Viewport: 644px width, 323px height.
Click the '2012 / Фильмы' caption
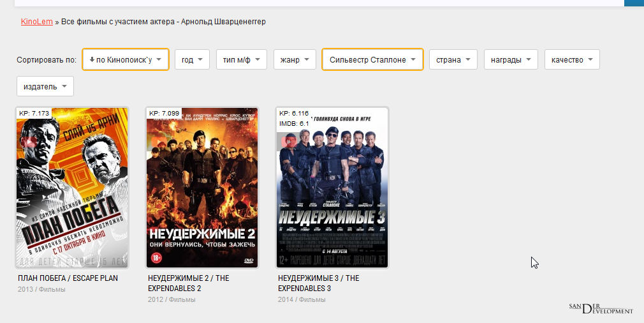click(172, 299)
